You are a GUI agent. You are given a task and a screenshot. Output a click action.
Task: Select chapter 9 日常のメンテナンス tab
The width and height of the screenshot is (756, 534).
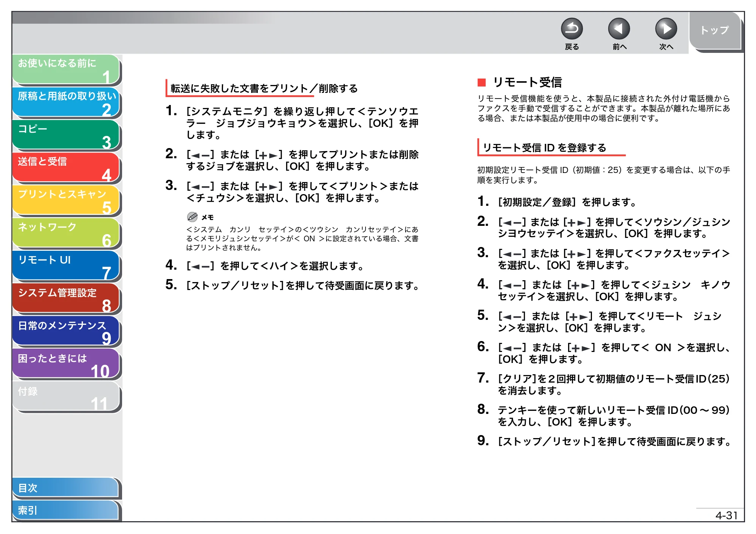pos(67,331)
